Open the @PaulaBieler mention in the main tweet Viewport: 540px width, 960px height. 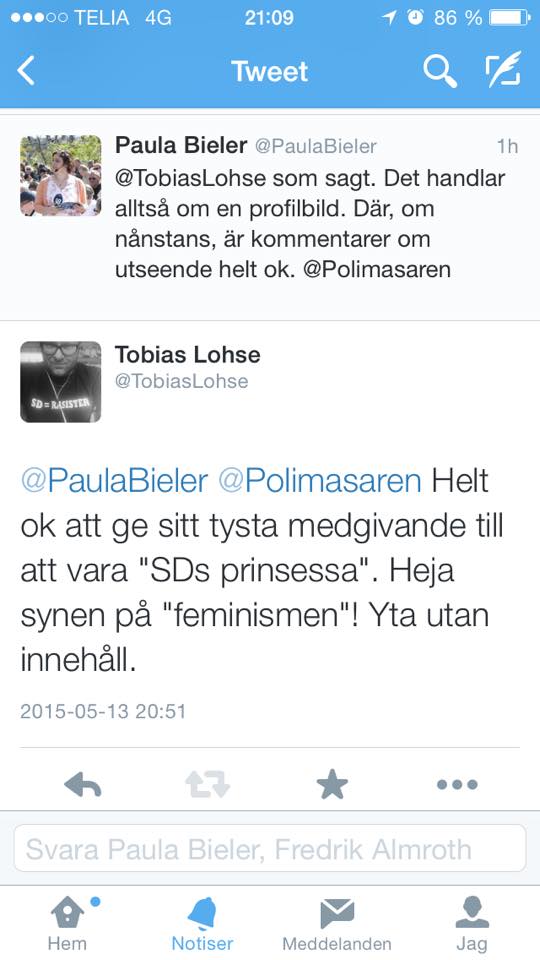[114, 481]
